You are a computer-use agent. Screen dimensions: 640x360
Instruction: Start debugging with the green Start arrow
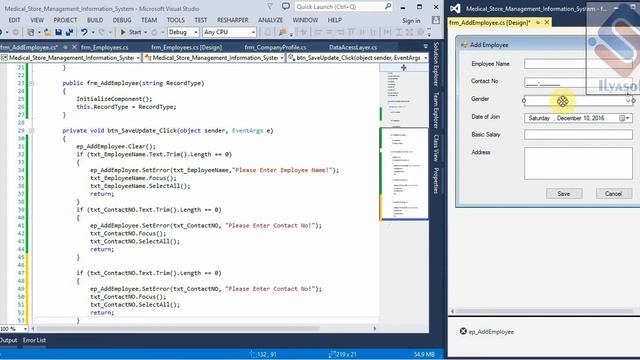[123, 32]
